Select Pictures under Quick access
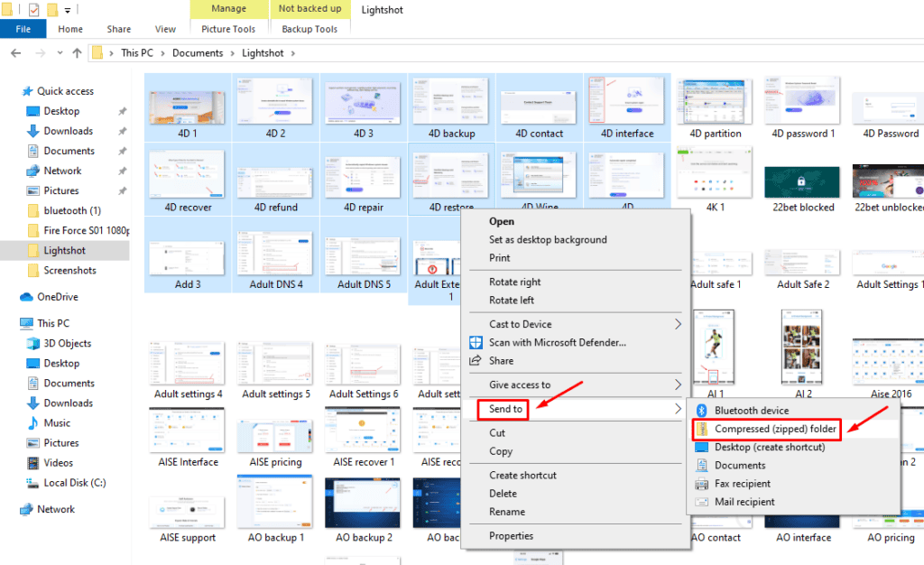924x565 pixels. (x=61, y=190)
